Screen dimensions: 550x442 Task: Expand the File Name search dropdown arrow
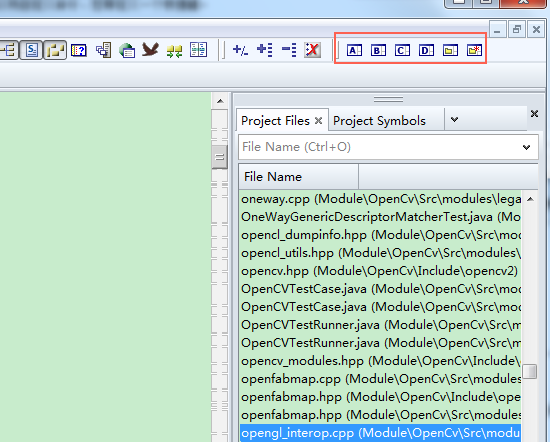click(x=526, y=147)
